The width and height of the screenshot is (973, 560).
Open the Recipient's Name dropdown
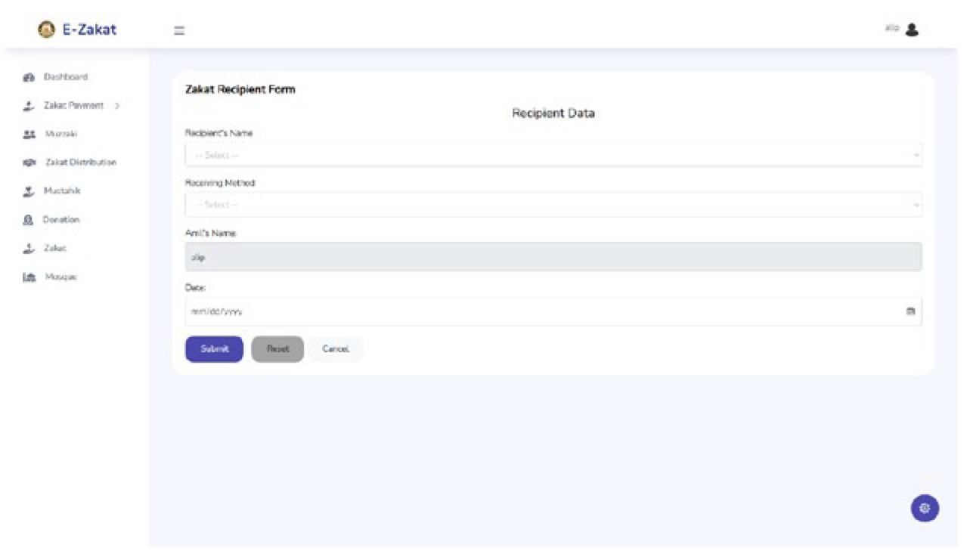click(x=553, y=154)
